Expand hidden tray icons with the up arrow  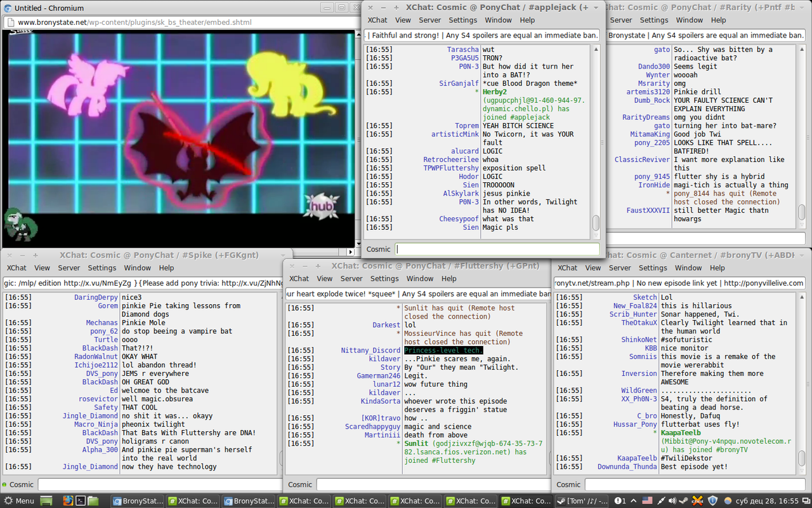click(633, 500)
